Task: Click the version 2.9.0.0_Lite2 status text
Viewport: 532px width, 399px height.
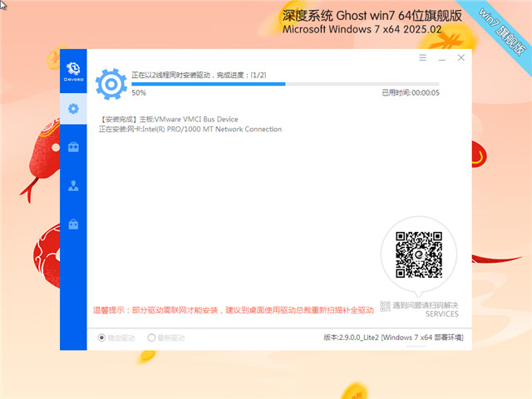Action: click(x=393, y=337)
